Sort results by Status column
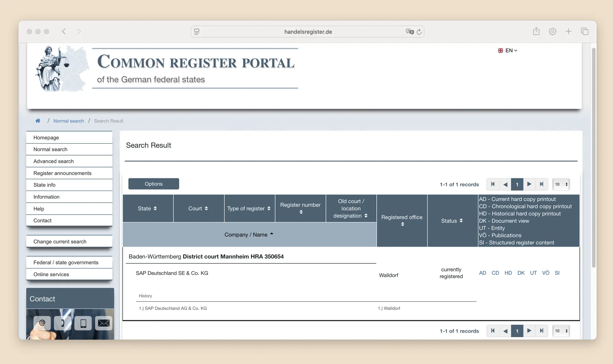 click(x=452, y=220)
